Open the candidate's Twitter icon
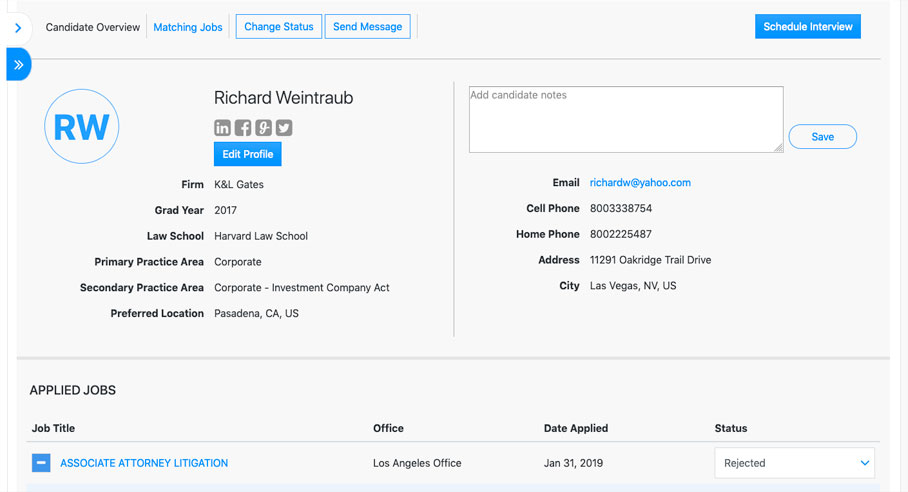Screen dimensions: 908x492 pyautogui.click(x=284, y=127)
